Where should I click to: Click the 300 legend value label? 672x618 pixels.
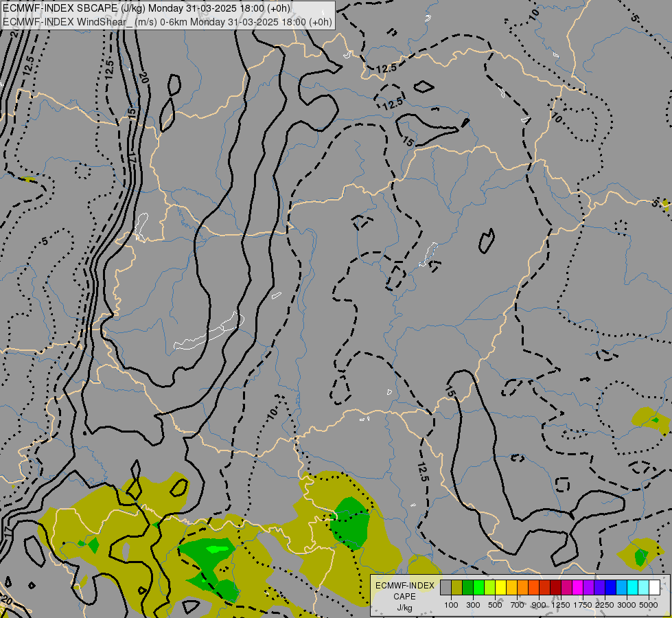point(473,605)
